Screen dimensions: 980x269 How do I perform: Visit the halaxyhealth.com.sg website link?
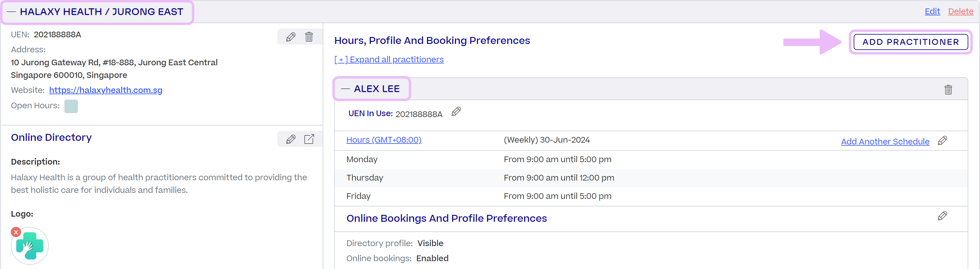105,90
